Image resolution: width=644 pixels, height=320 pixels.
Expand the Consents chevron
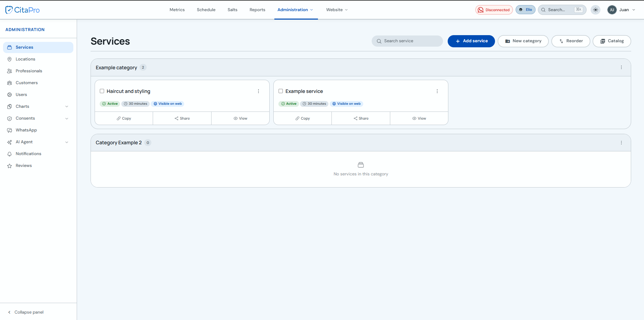point(67,118)
